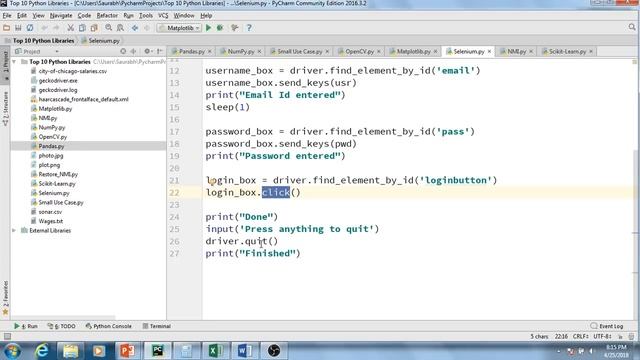Click the Selenium.py breadcrumb in the navigation bar

pyautogui.click(x=101, y=41)
